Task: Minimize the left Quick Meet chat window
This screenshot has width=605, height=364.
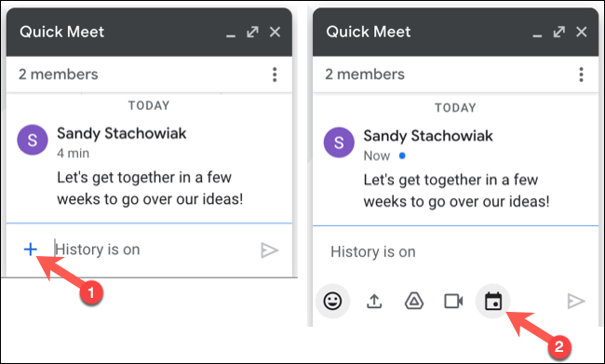Action: pyautogui.click(x=231, y=35)
